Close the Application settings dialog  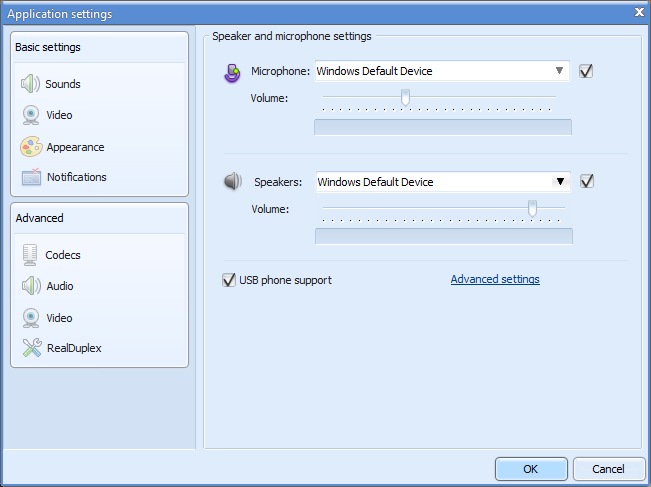[639, 12]
